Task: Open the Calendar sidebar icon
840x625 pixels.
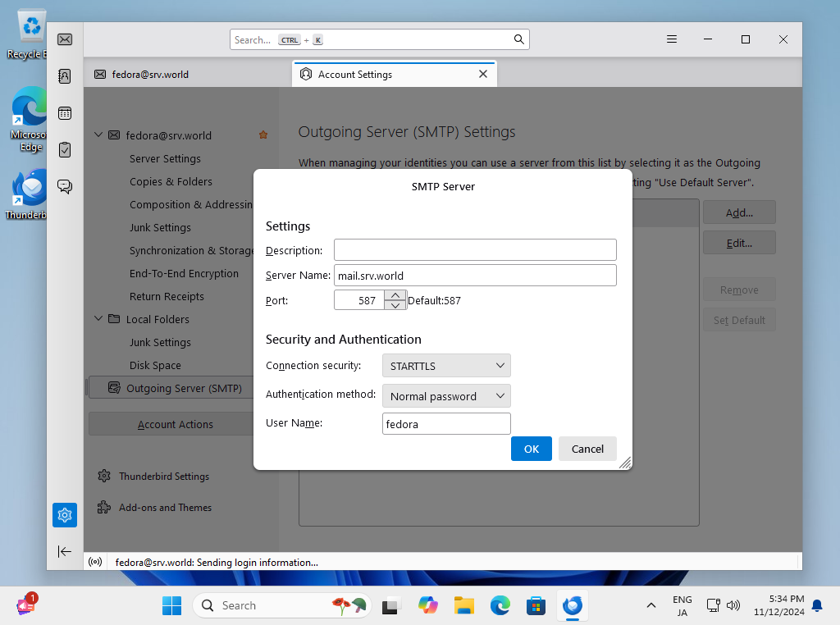Action: tap(65, 113)
